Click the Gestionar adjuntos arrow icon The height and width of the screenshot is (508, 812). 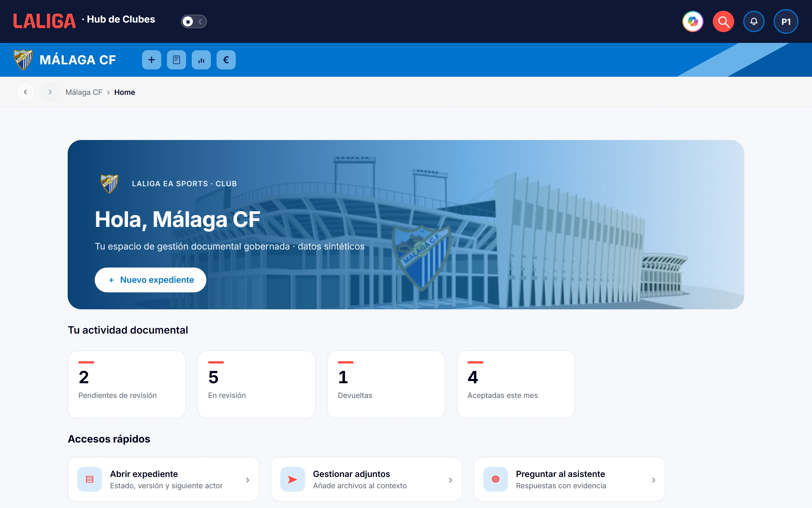click(x=293, y=479)
